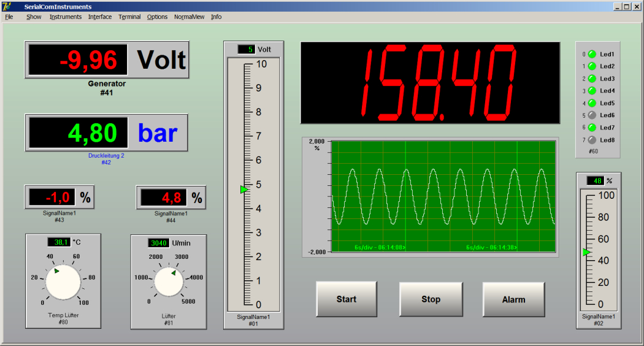Toggle the Led3 indicator light
The image size is (644, 346).
click(592, 79)
